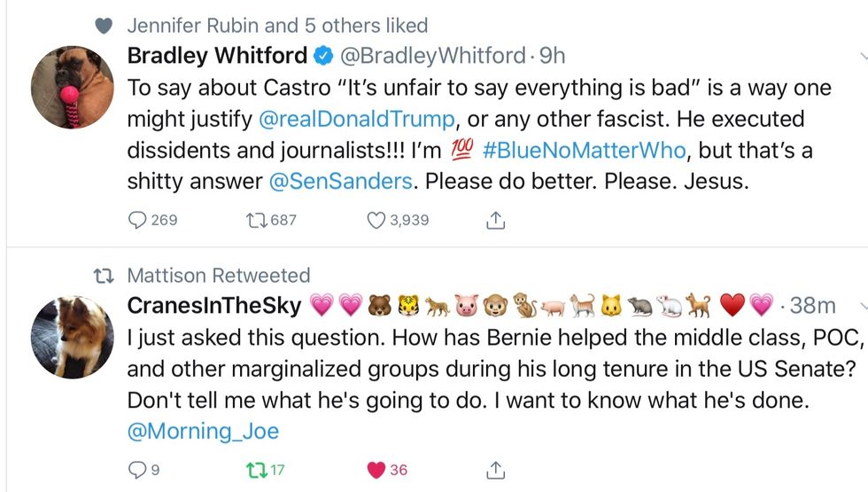868x492 pixels.
Task: Reply to Bradley Whitford's tweet
Action: coord(138,220)
